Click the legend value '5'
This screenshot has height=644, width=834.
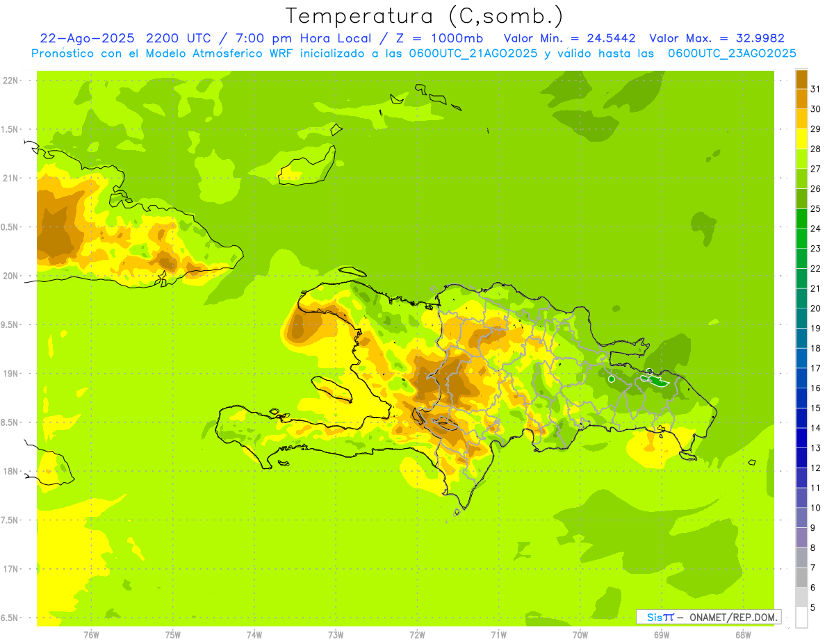coord(813,607)
